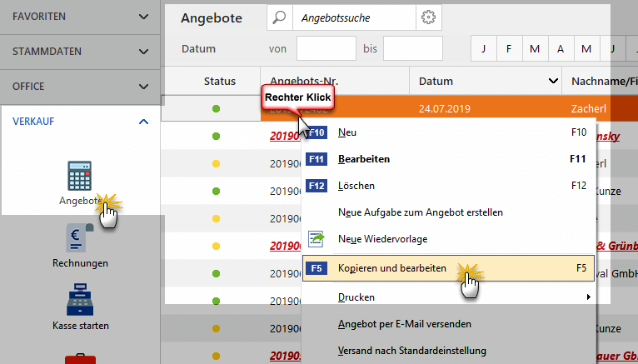638x364 pixels.
Task: Click the F10 key badge icon
Action: (317, 132)
